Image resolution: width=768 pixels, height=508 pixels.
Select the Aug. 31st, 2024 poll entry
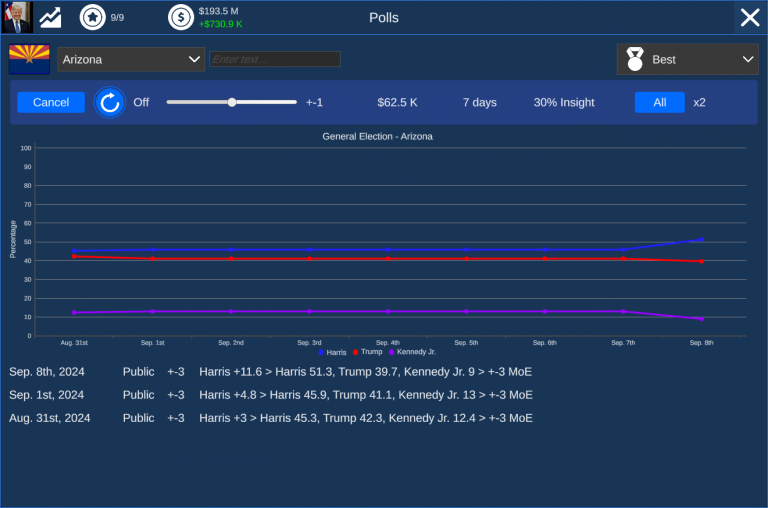270,418
